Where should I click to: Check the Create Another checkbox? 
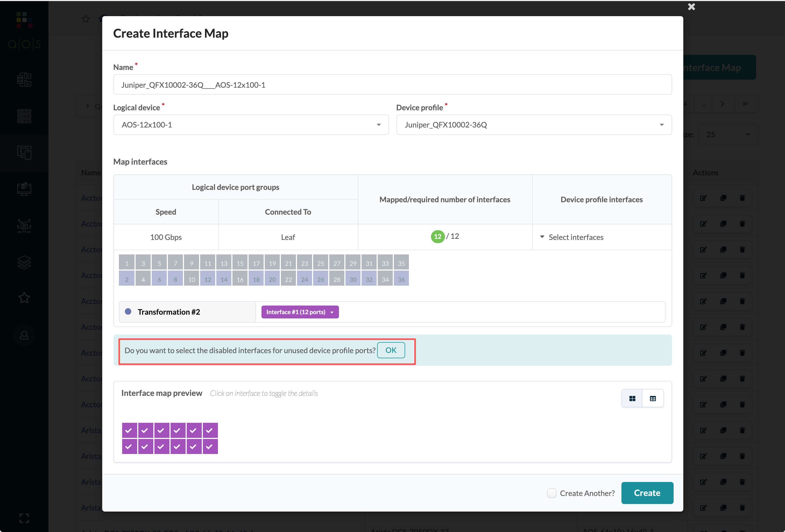click(551, 493)
